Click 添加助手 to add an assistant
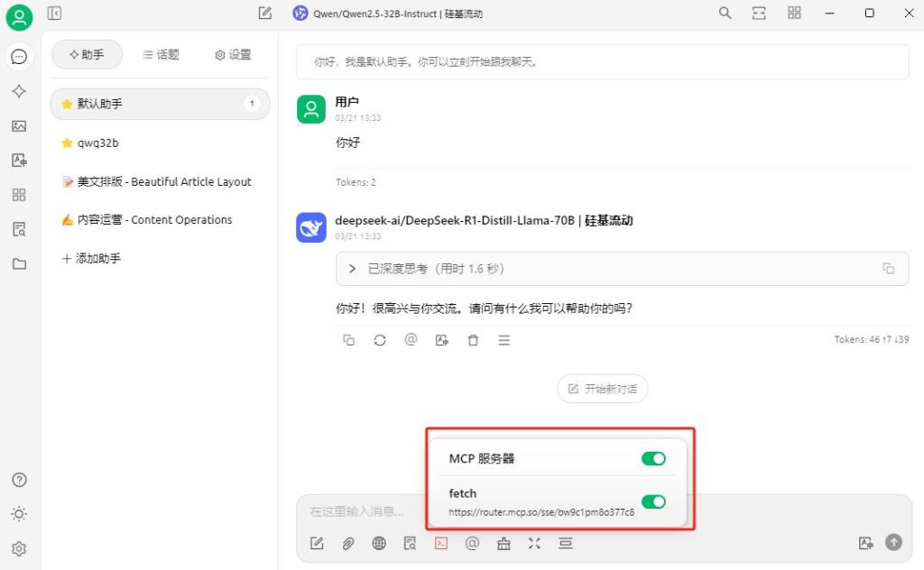This screenshot has width=924, height=570. coord(91,259)
